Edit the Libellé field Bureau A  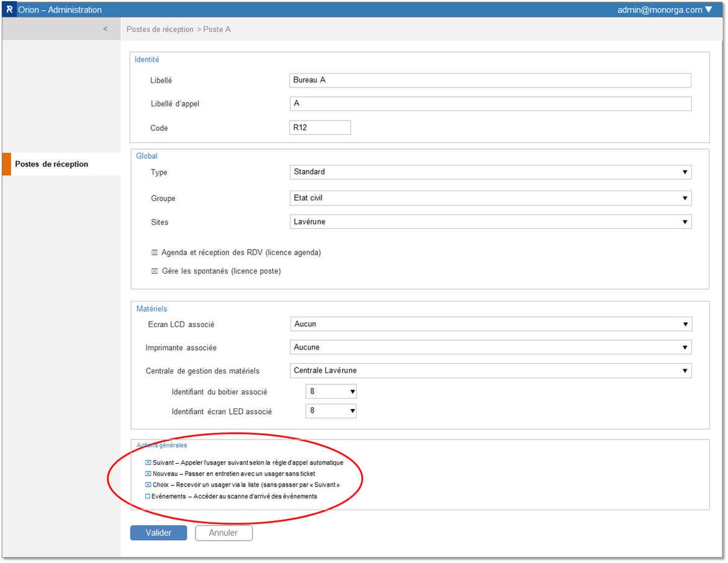tap(490, 80)
